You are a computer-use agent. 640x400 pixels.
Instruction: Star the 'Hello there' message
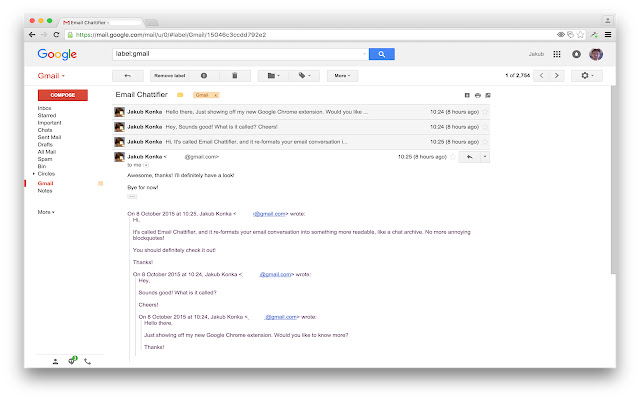point(485,112)
